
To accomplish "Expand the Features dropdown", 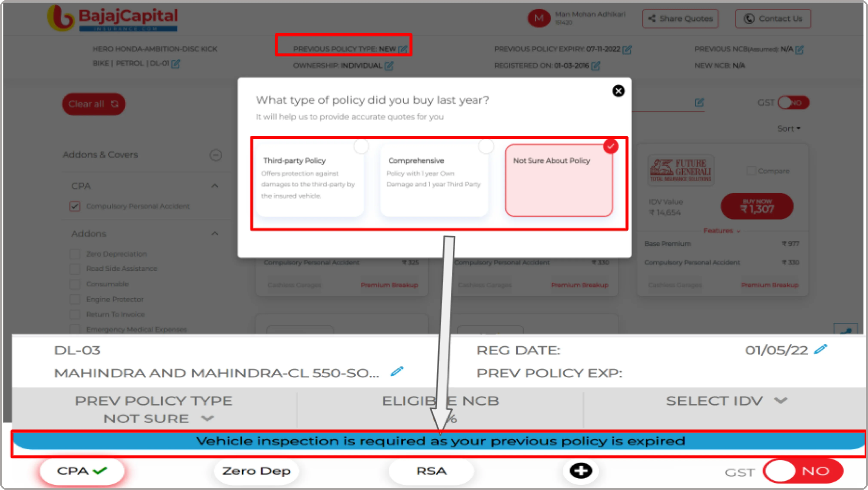I will (x=721, y=231).
